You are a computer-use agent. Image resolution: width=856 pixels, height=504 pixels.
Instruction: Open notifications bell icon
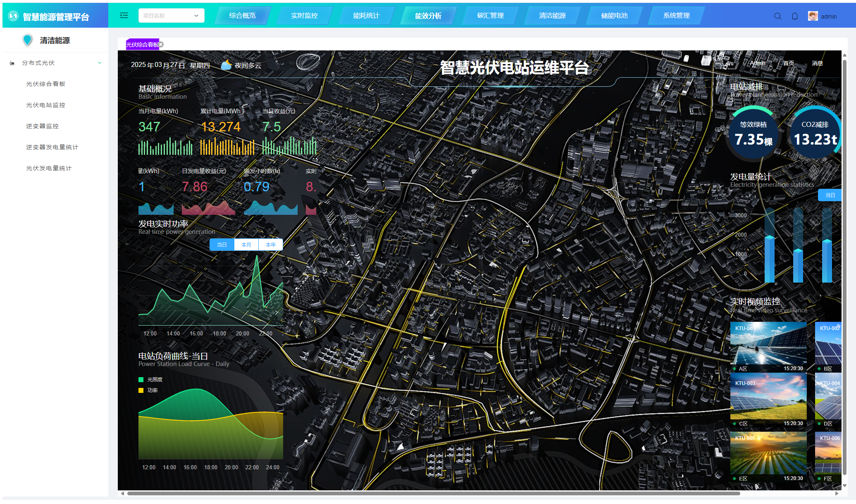794,16
